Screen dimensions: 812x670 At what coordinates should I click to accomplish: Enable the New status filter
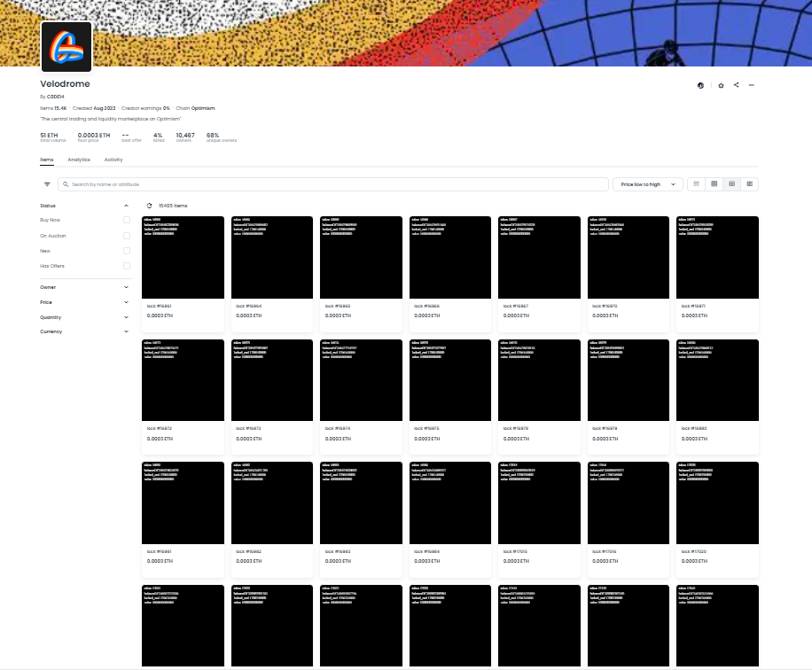point(127,251)
